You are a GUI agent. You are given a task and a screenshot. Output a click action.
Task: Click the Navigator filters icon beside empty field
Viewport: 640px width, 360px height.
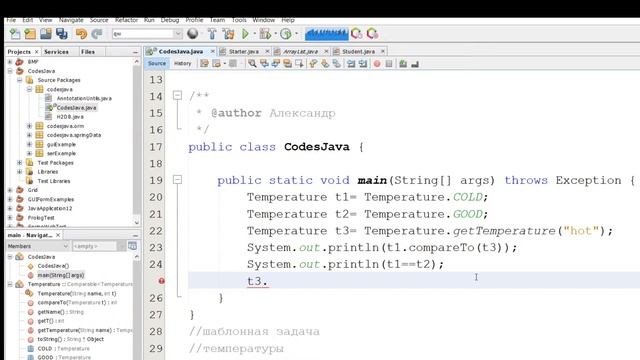[x=132, y=246]
